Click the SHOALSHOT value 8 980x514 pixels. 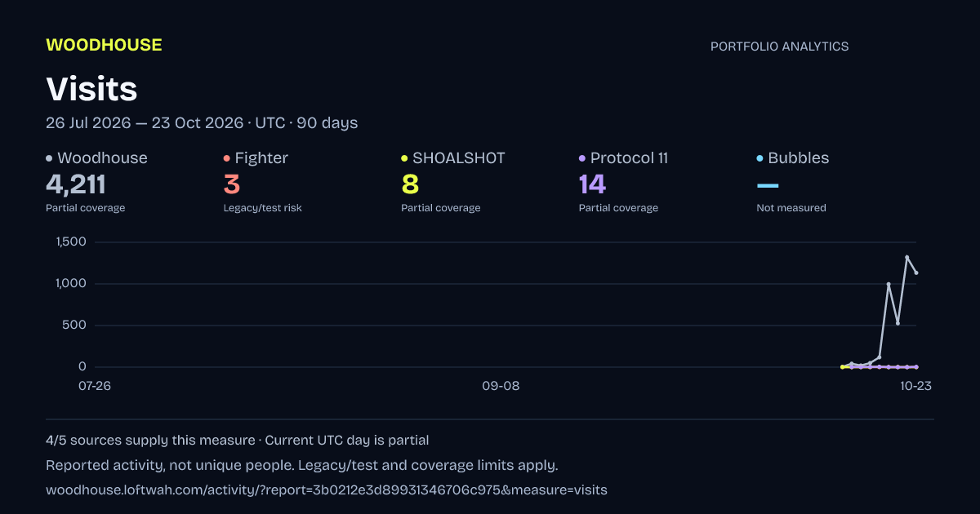tap(410, 184)
